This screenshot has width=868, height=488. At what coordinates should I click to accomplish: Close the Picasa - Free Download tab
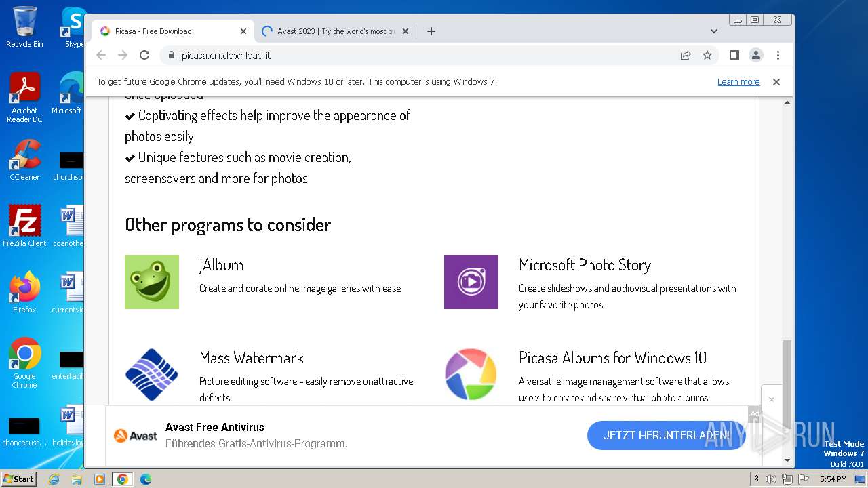(x=243, y=31)
